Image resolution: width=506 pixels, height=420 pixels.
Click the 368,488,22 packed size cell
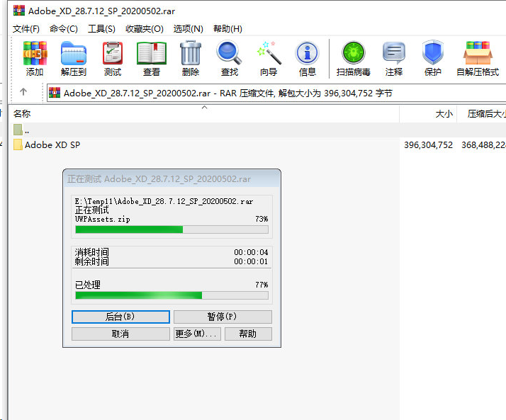pos(483,145)
